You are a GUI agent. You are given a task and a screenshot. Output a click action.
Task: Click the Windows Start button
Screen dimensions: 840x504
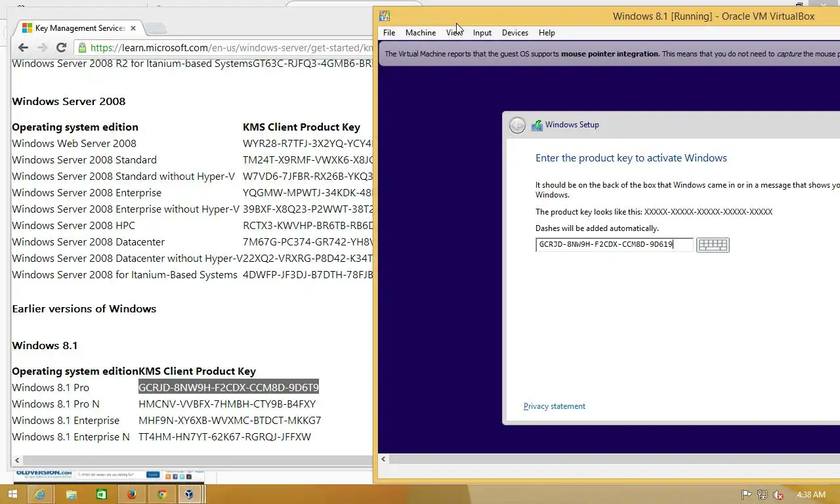(12, 494)
